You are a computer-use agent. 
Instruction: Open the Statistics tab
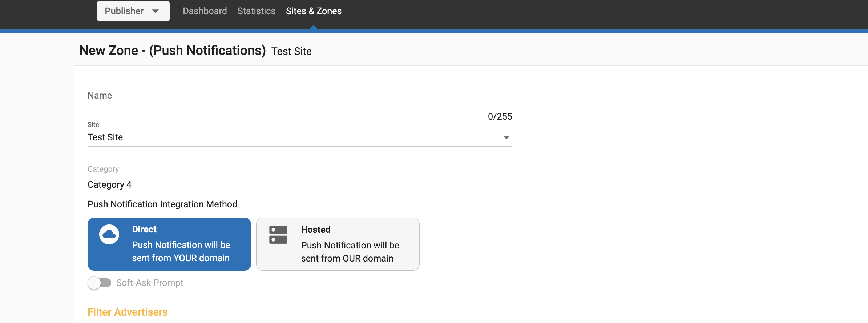256,11
